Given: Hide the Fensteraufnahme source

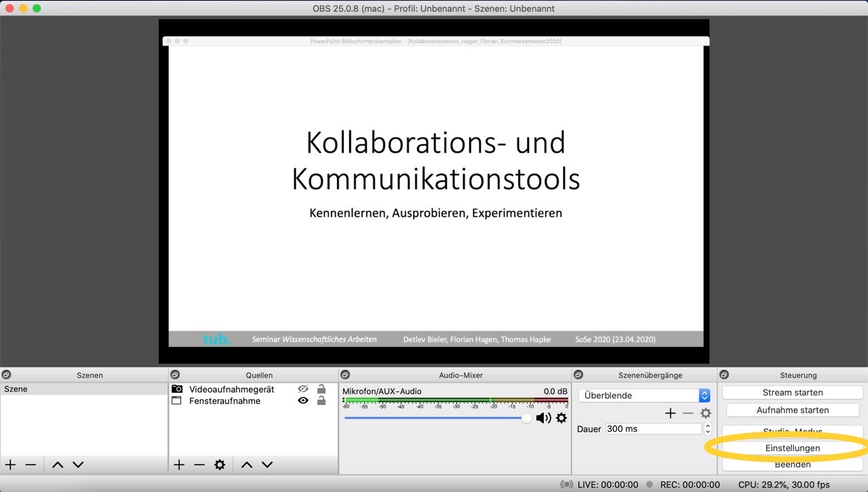Looking at the screenshot, I should tap(303, 401).
